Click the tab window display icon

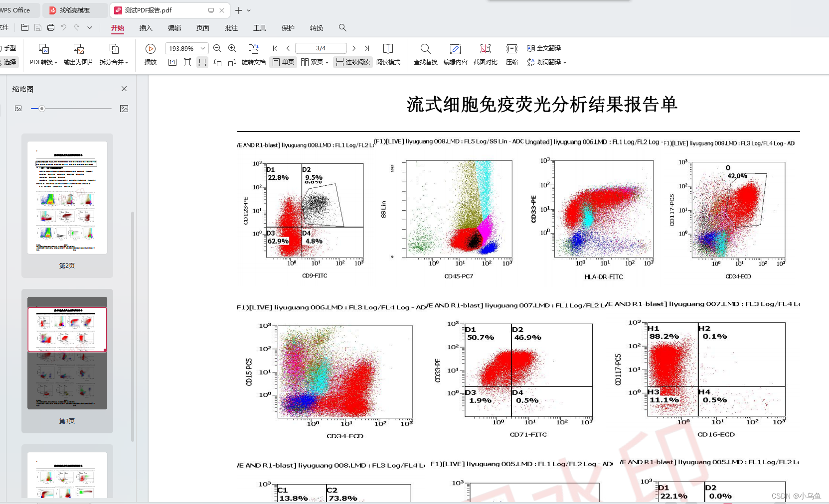pyautogui.click(x=211, y=10)
